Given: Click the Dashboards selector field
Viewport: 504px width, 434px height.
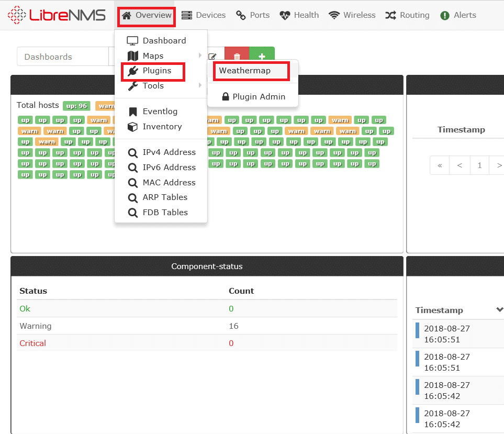Looking at the screenshot, I should click(x=63, y=57).
